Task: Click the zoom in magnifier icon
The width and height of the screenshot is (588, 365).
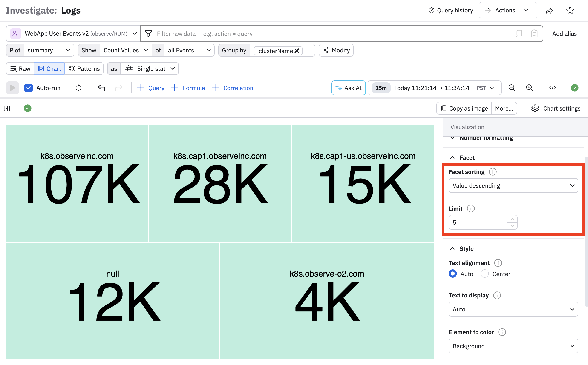Action: (529, 88)
